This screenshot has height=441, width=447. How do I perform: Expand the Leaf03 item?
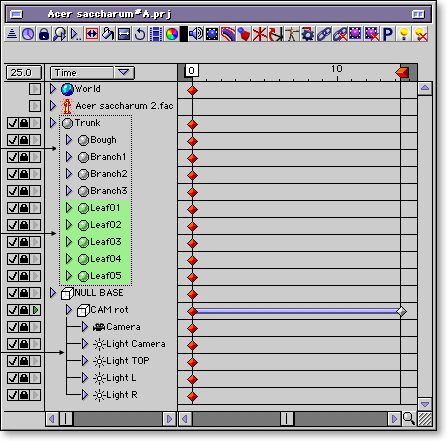(x=69, y=242)
